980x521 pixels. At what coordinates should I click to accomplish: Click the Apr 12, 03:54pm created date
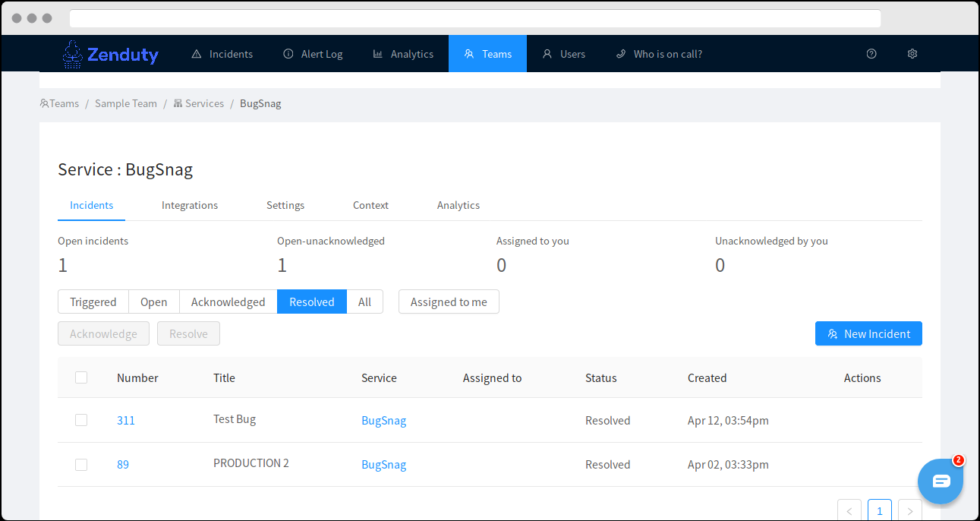tap(728, 420)
